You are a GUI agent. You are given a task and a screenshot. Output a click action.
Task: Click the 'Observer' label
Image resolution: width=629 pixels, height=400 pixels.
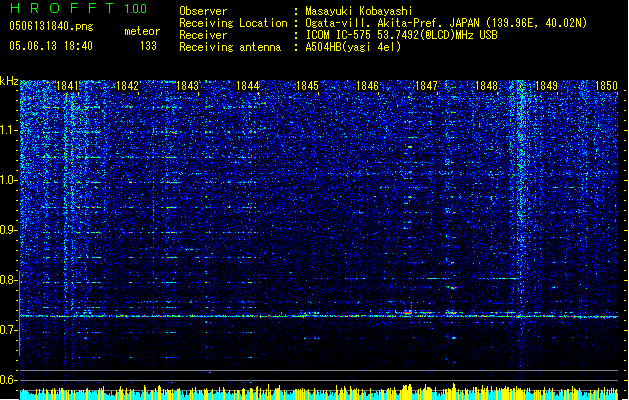click(203, 11)
